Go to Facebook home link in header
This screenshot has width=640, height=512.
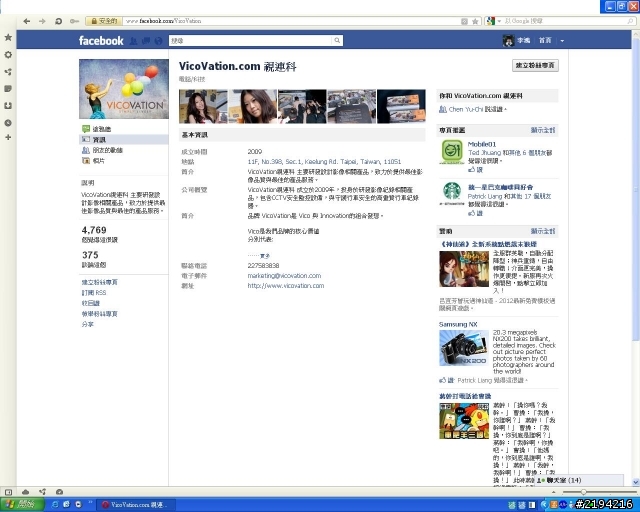coord(545,40)
